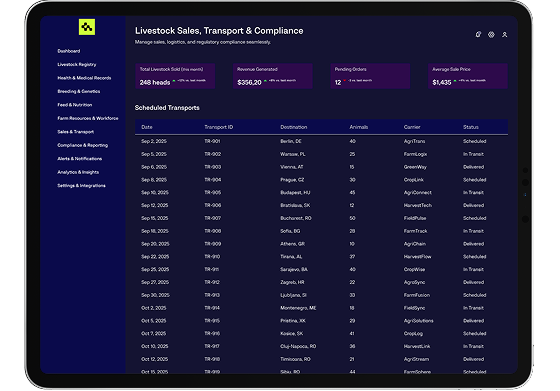Image resolution: width=560 pixels, height=391 pixels.
Task: Open Health & Medical Records section
Action: click(84, 78)
